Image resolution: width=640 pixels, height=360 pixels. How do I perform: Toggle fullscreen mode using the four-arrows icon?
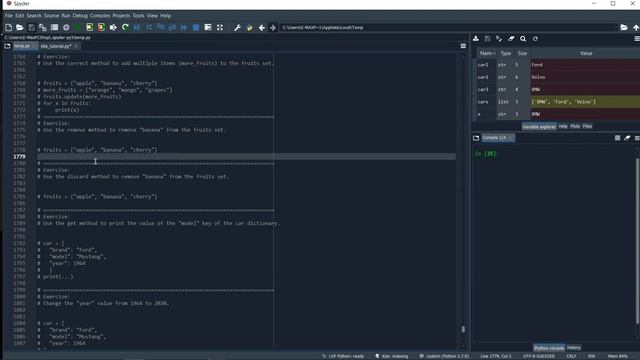tap(220, 27)
